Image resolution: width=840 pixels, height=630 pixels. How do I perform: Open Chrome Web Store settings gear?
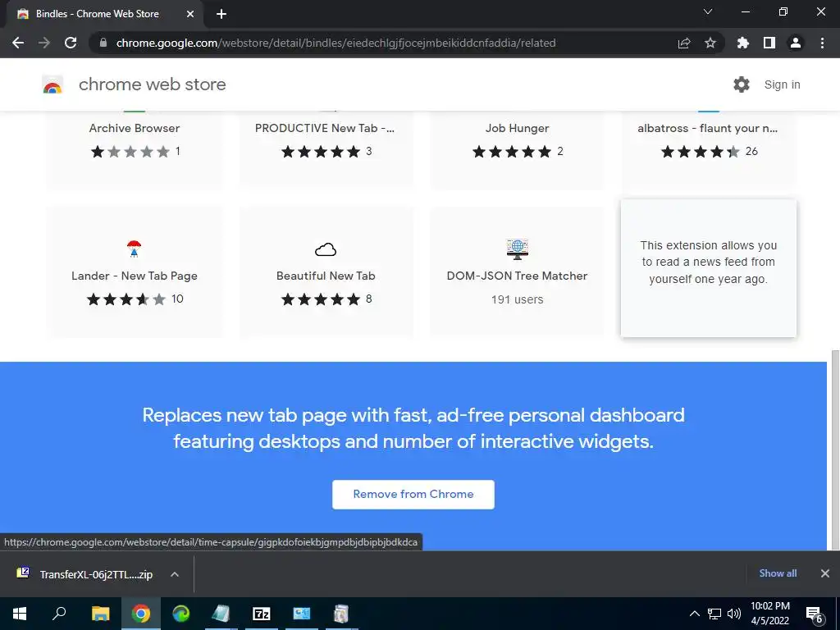coord(742,84)
